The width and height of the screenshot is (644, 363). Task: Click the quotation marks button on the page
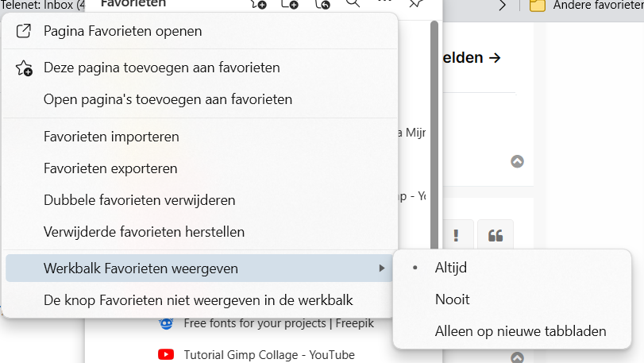[x=496, y=235]
